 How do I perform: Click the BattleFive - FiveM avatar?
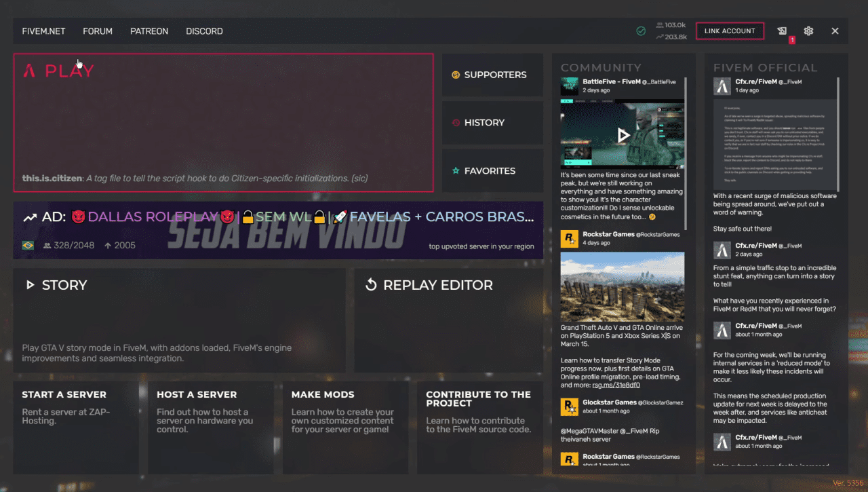[x=569, y=86]
